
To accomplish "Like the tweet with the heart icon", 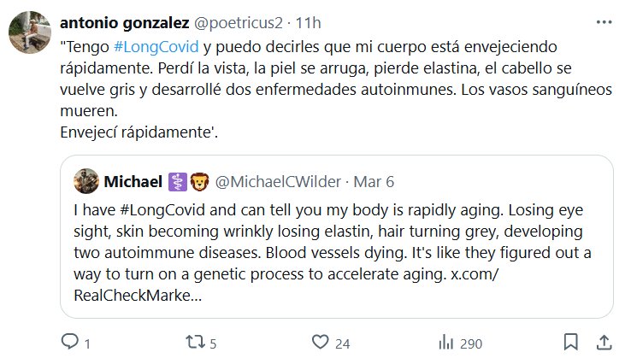I will (321, 343).
